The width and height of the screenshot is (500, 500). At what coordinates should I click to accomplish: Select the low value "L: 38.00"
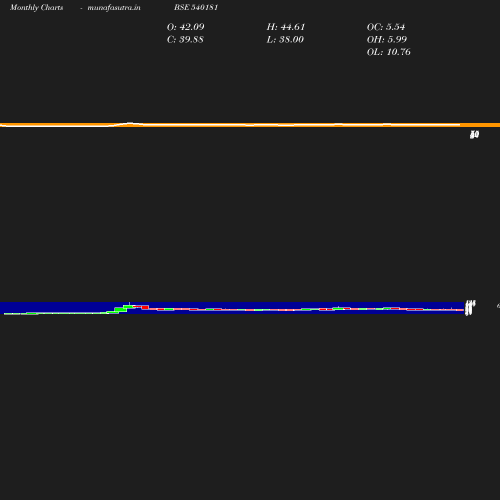click(x=285, y=40)
